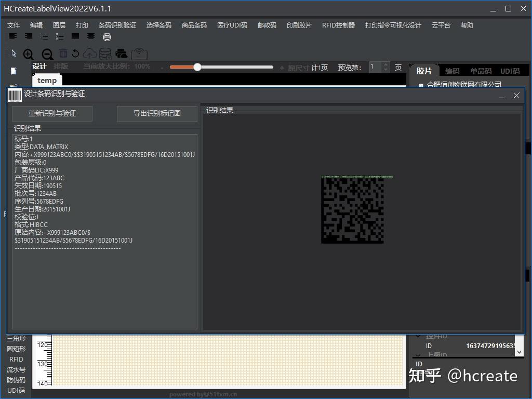Click the trash delete icon

point(63,54)
